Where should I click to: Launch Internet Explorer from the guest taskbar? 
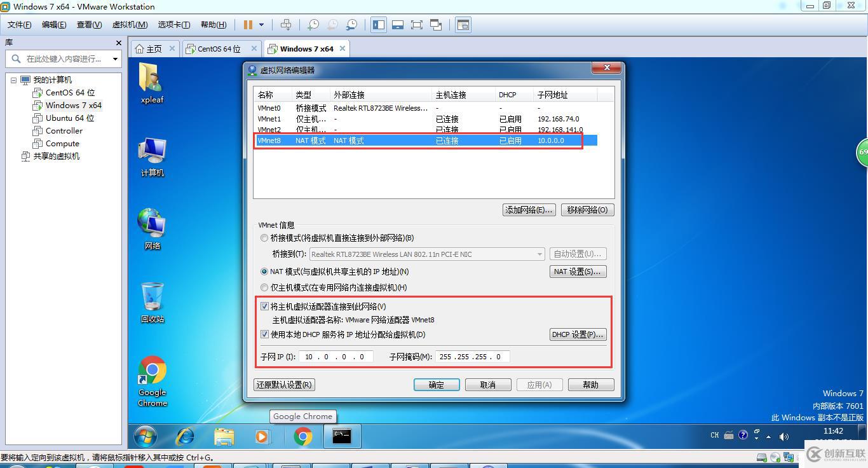(186, 437)
